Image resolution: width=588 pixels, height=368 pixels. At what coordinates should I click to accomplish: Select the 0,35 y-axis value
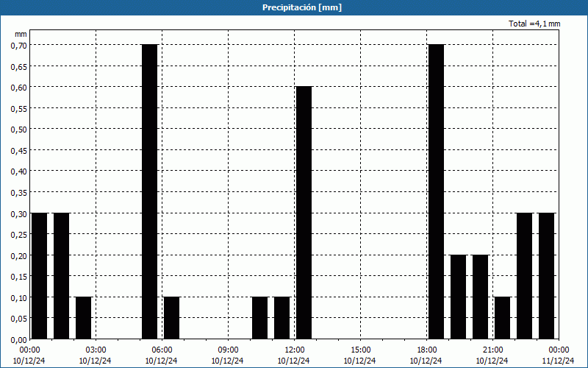point(19,192)
